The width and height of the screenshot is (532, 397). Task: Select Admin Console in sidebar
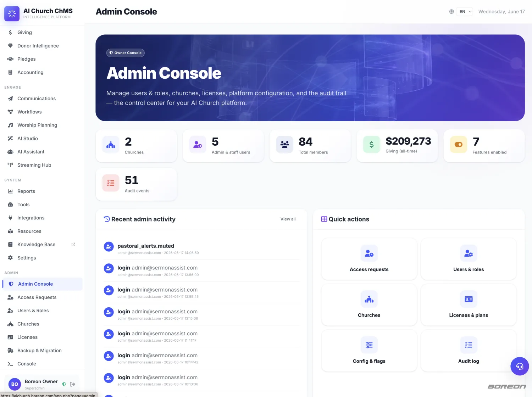point(42,284)
